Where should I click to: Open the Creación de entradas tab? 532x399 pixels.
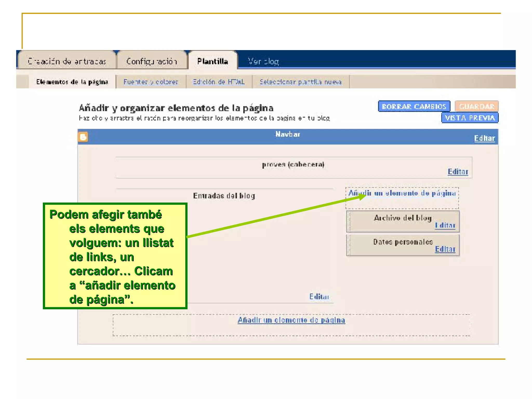click(x=67, y=61)
